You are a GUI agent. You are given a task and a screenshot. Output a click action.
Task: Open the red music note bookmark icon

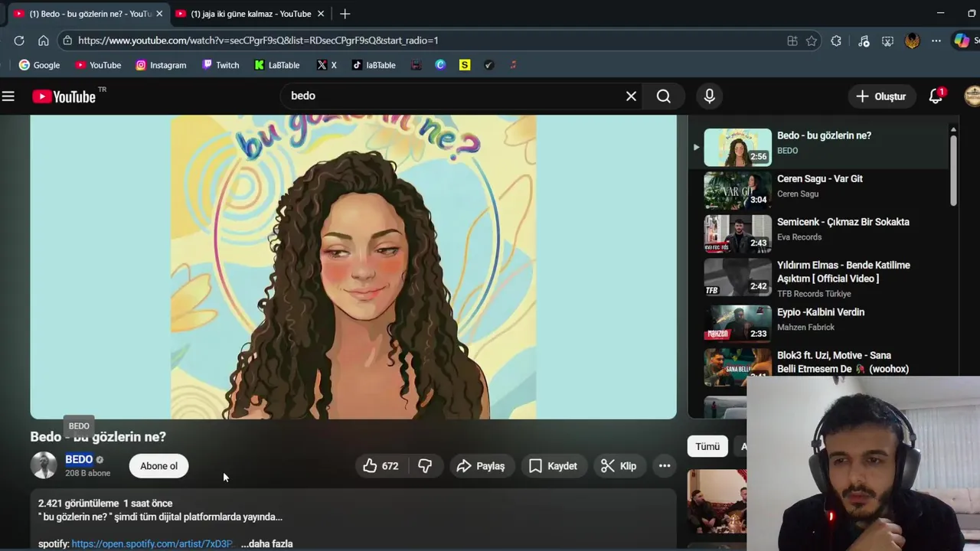pos(514,65)
